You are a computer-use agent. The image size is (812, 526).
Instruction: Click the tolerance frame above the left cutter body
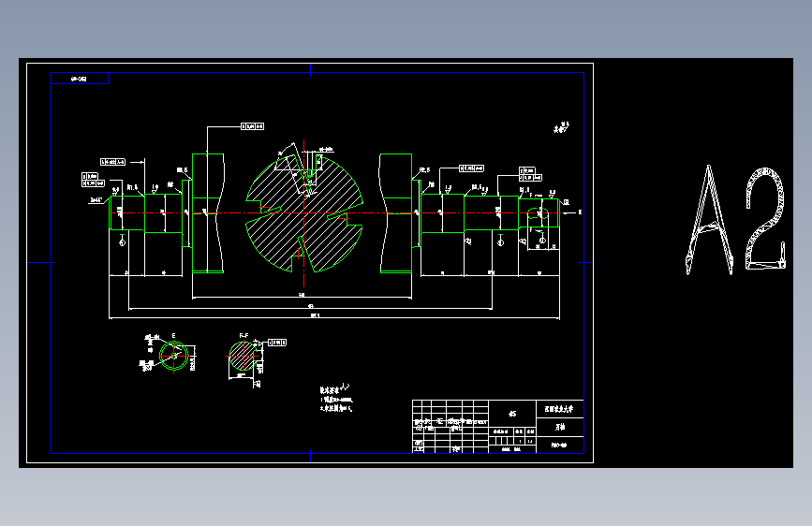(252, 126)
